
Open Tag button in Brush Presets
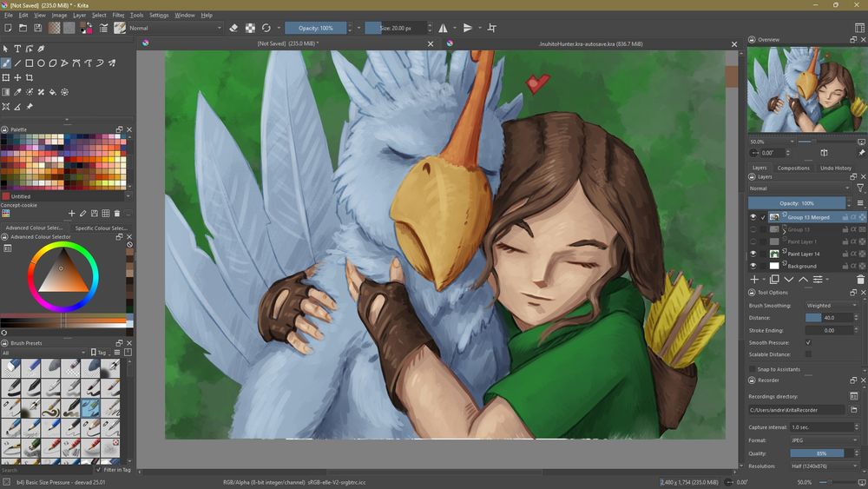tap(99, 353)
